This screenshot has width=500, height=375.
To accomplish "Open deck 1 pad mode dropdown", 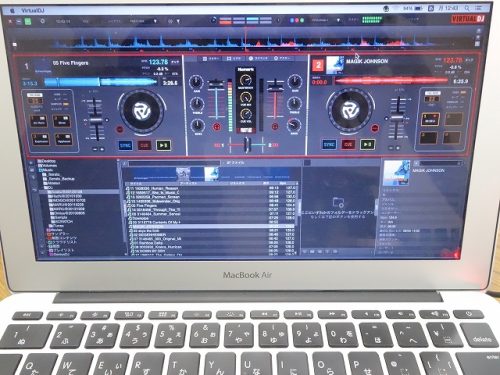I will [35, 95].
